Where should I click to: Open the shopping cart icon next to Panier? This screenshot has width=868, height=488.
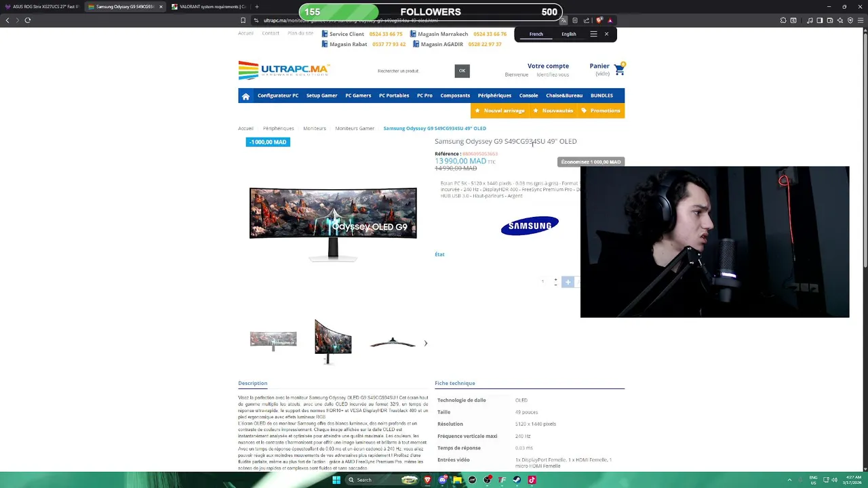pyautogui.click(x=619, y=69)
